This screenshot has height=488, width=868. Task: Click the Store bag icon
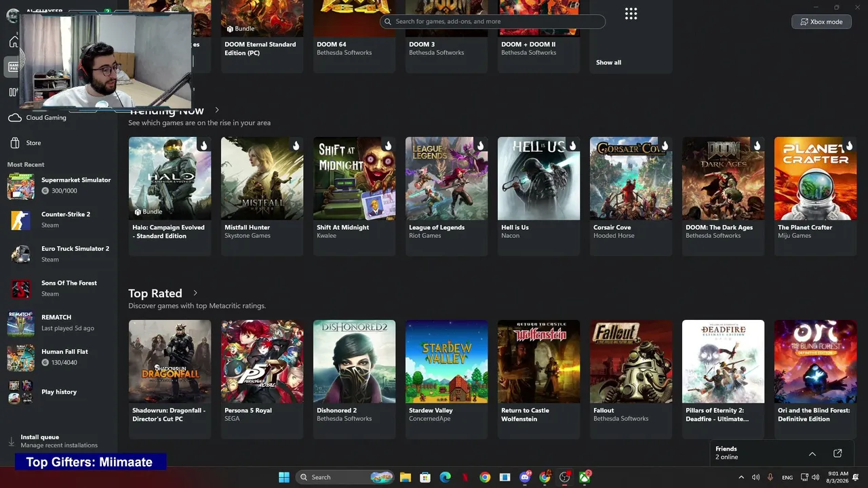pos(14,143)
